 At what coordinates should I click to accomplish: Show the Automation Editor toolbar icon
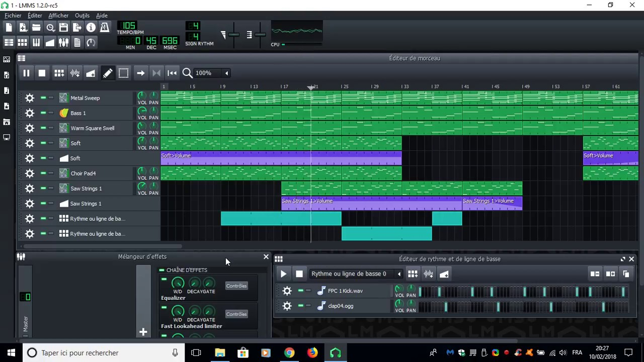click(x=50, y=43)
